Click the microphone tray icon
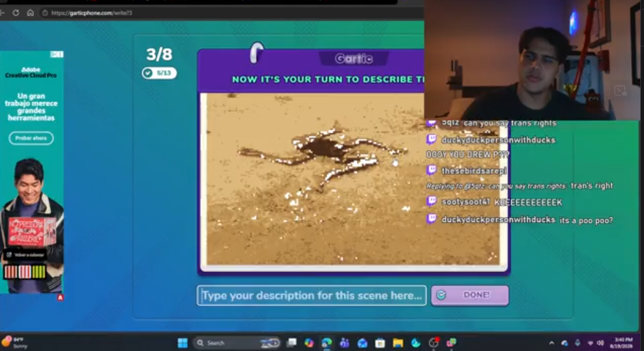Screen dimensions: 644x351 [x=577, y=343]
